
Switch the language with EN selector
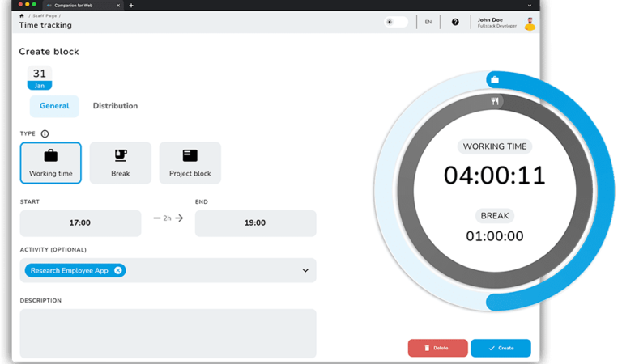pyautogui.click(x=428, y=22)
